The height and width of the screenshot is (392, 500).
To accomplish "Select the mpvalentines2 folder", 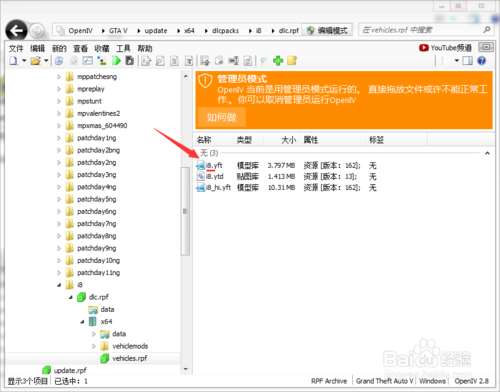I will tap(98, 113).
